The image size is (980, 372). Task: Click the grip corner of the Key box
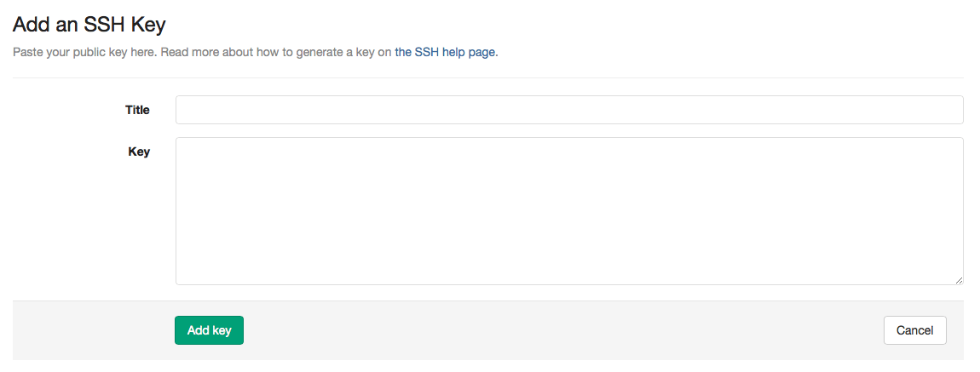959,280
